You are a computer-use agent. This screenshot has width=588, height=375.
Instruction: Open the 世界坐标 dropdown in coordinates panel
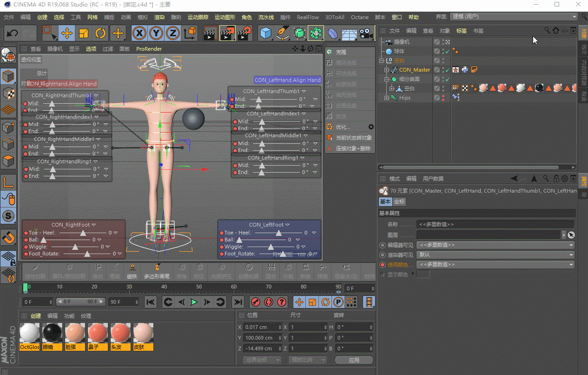click(x=262, y=360)
